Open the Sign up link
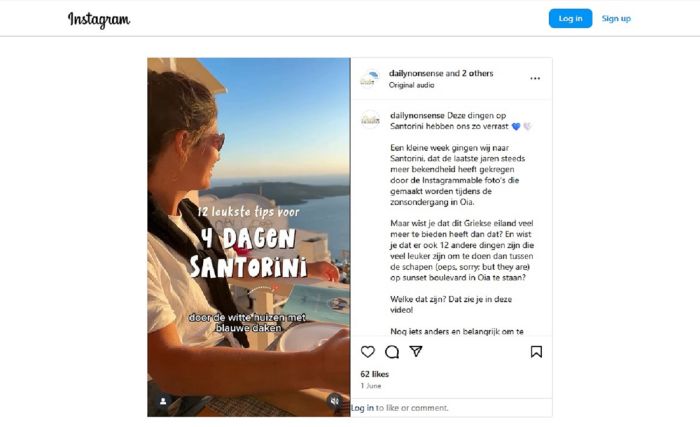700x427 pixels. 616,18
